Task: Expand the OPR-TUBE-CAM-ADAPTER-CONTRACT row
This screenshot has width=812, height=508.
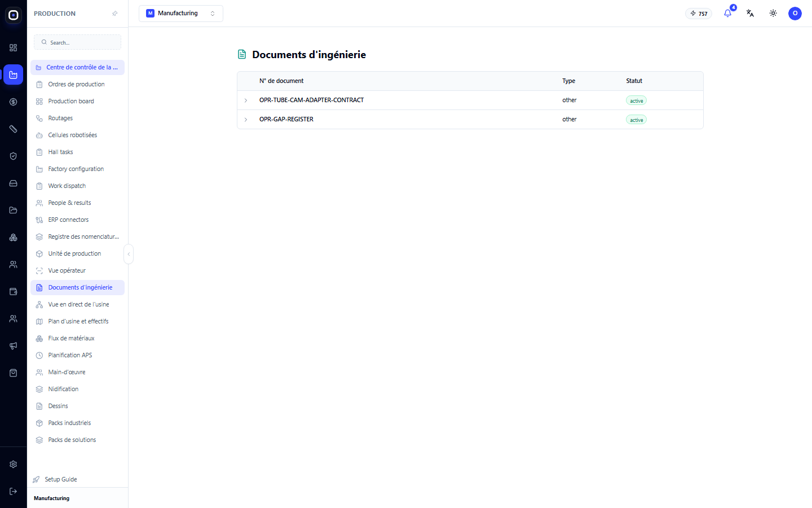Action: coord(246,100)
